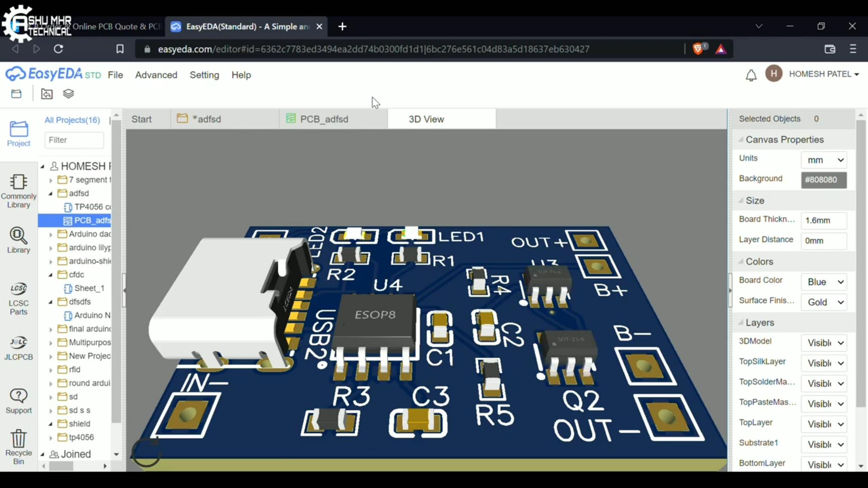868x488 pixels.
Task: Open the JLCPCB panel
Action: tap(19, 348)
